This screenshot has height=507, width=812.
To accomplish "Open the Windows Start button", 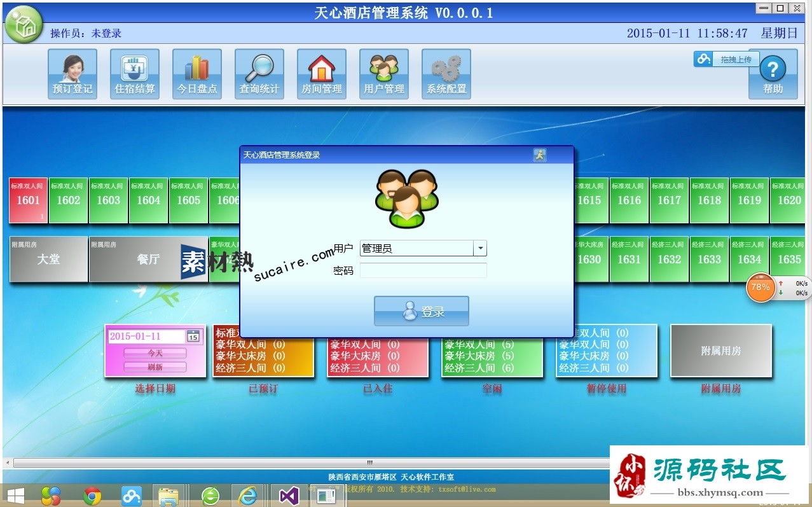I will tap(15, 496).
